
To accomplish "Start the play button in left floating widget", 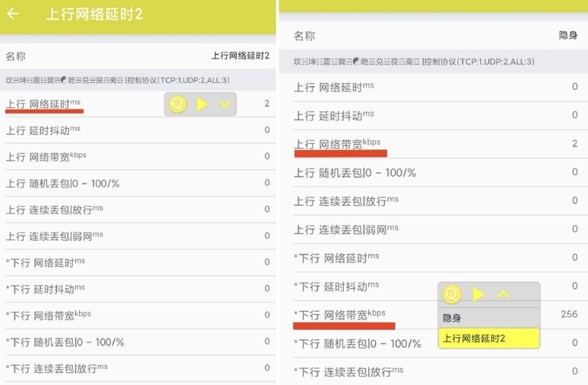I will 202,104.
